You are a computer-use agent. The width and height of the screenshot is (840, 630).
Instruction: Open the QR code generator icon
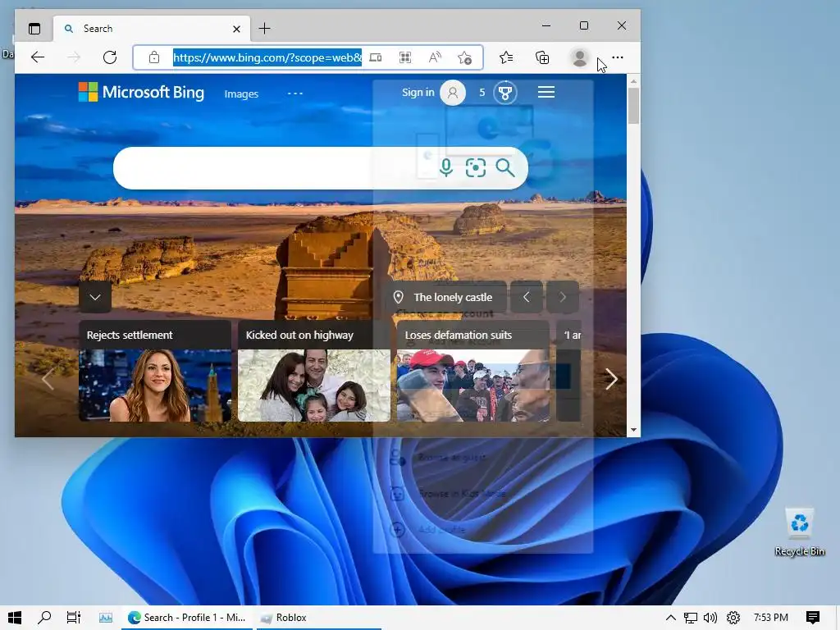tap(405, 57)
